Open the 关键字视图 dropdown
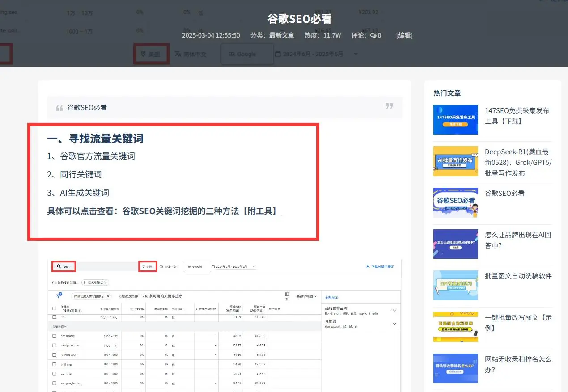568x392 pixels. point(307,296)
